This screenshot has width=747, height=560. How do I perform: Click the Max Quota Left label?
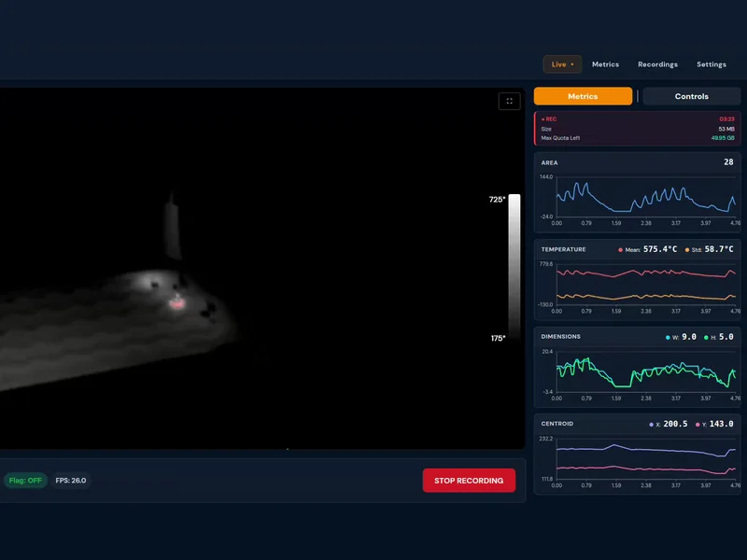click(x=560, y=138)
